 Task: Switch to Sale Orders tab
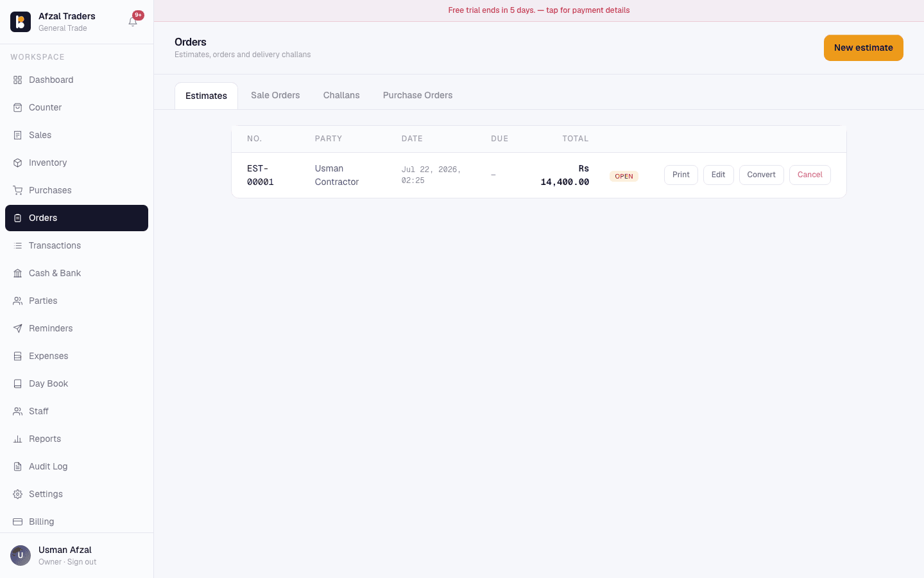pyautogui.click(x=275, y=95)
